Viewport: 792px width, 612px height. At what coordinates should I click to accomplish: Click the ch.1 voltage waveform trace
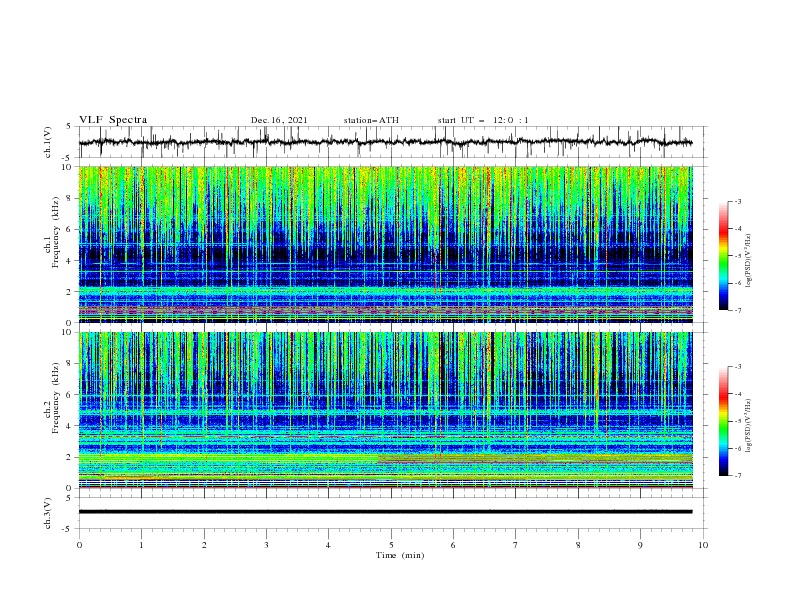pyautogui.click(x=386, y=142)
